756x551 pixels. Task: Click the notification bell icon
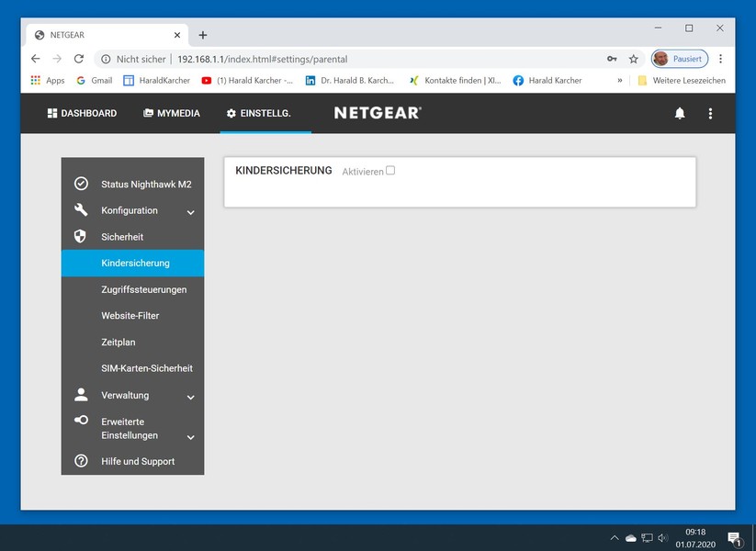[680, 113]
